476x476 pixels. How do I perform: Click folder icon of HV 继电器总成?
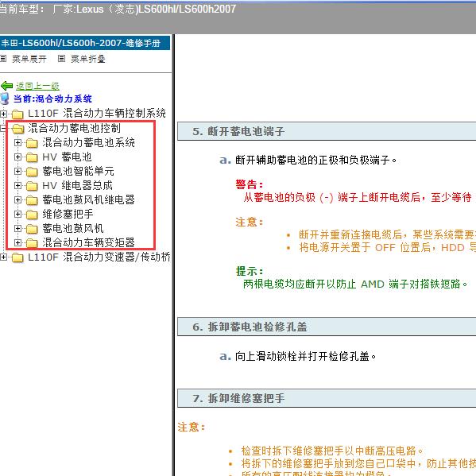(x=32, y=185)
